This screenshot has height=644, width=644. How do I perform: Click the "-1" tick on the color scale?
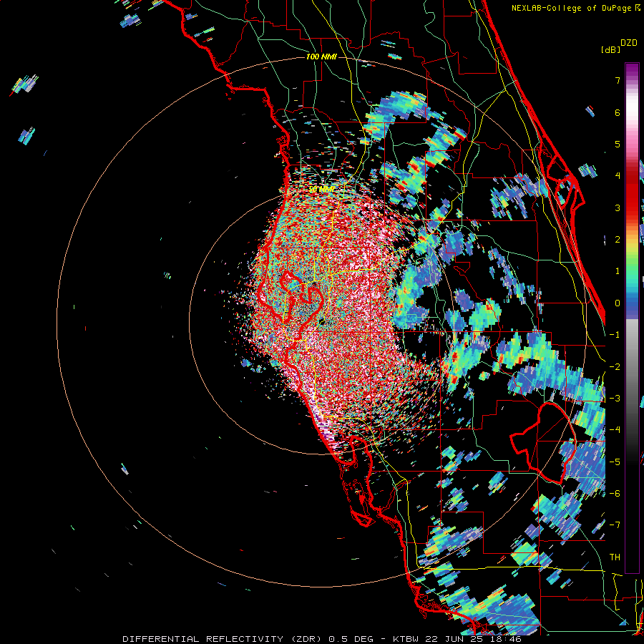point(615,335)
